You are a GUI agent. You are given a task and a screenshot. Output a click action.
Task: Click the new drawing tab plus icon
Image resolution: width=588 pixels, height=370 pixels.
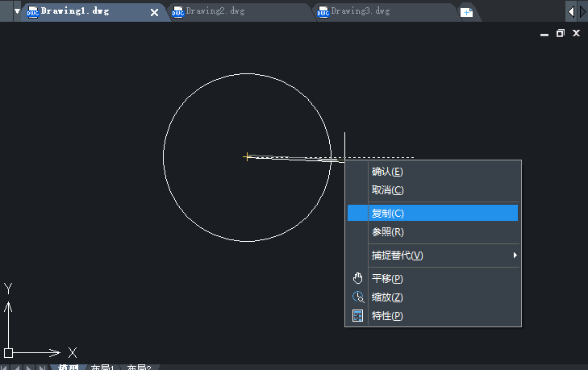(x=466, y=12)
